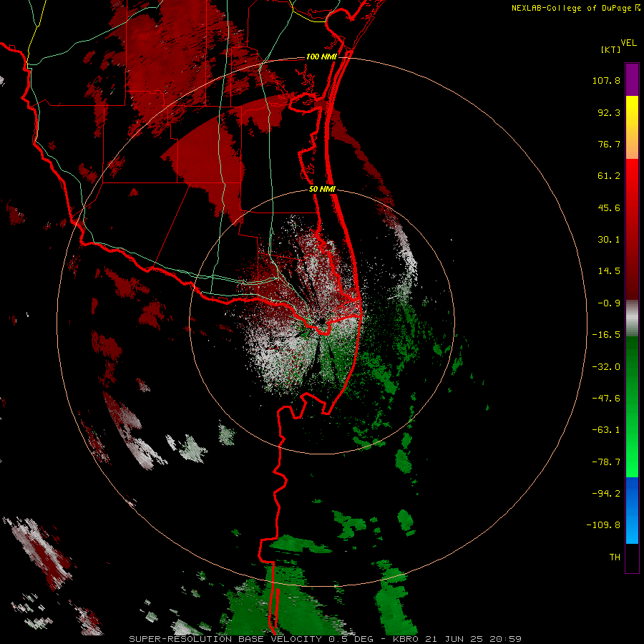The image size is (644, 644).
Task: Click the 92.3 velocity scale value
Action: coord(609,112)
